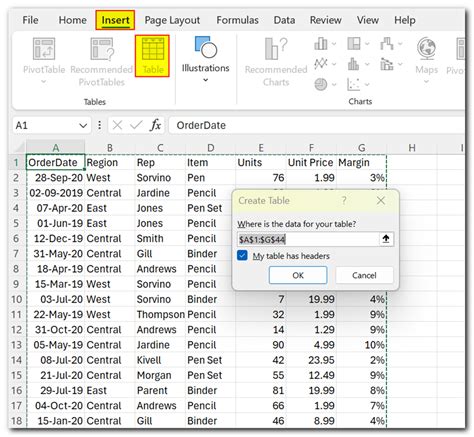474x437 pixels.
Task: Click OK in Create Table dialog
Action: pos(298,275)
